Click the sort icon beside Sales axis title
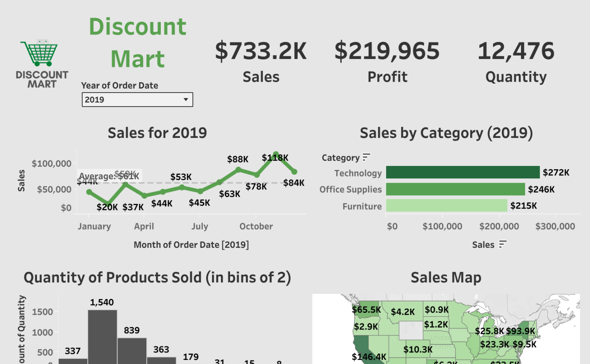The image size is (590, 364). 503,244
